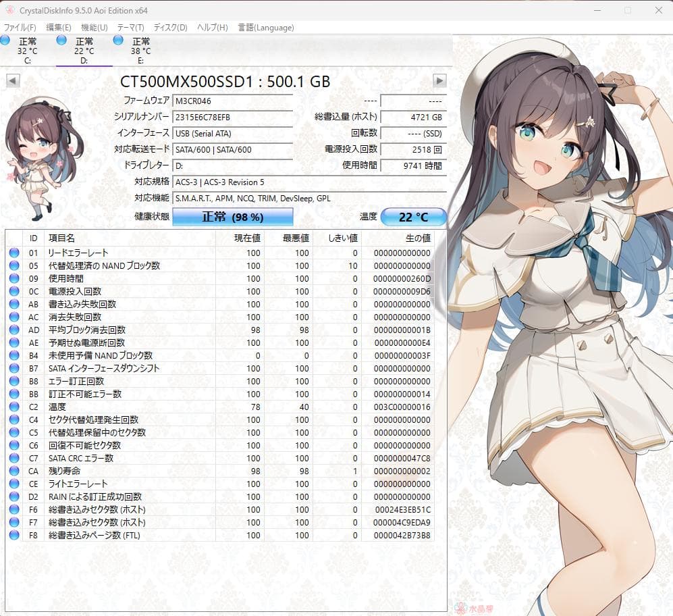Click the 正常 (98 %) health status button
The width and height of the screenshot is (673, 616).
coord(233,217)
